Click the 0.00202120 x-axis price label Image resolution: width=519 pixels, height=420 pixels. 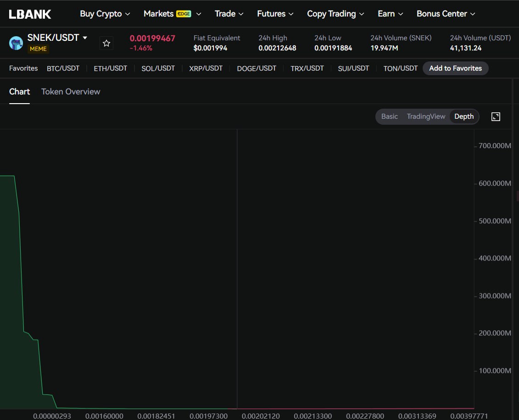pyautogui.click(x=261, y=416)
